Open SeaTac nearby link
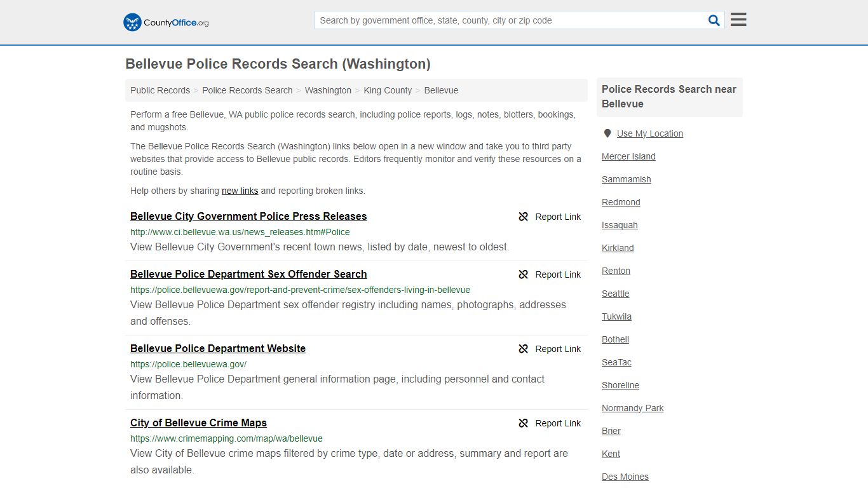Viewport: 868px width, 488px height. point(616,362)
